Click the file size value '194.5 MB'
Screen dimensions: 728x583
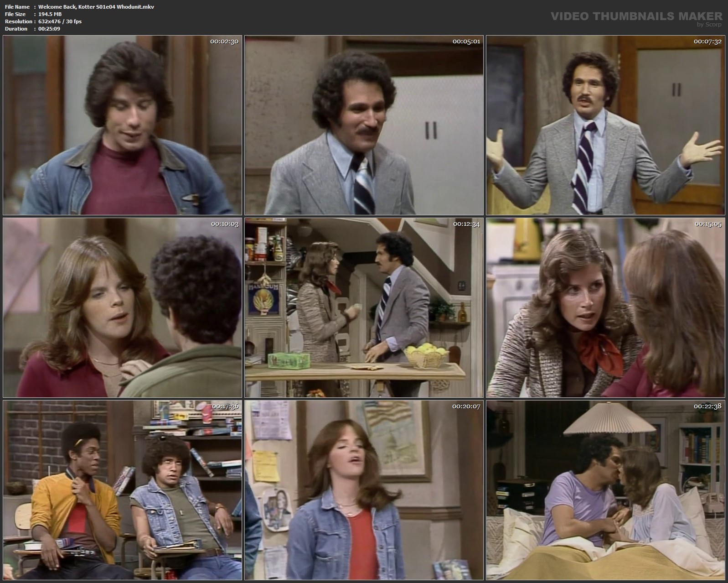click(50, 14)
